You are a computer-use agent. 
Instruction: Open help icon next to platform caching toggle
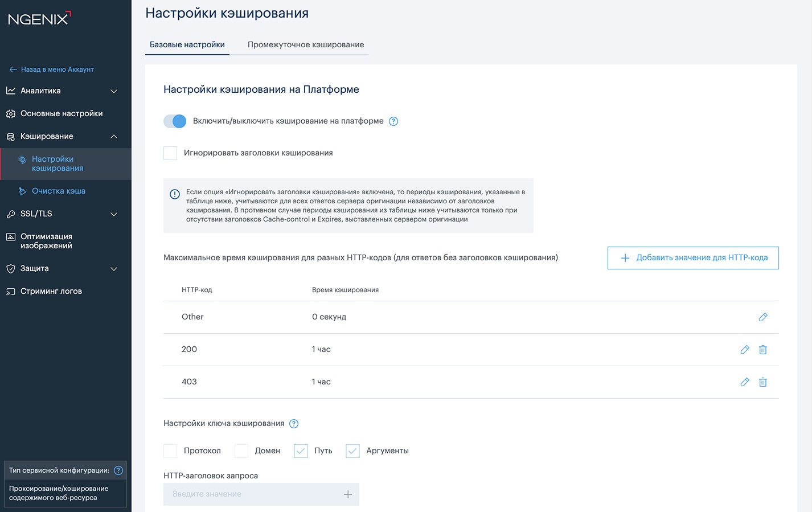[x=393, y=121]
